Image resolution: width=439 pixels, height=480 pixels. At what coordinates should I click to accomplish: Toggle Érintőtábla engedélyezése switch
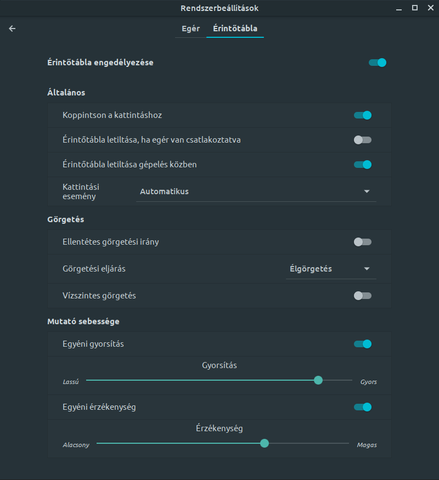point(377,63)
